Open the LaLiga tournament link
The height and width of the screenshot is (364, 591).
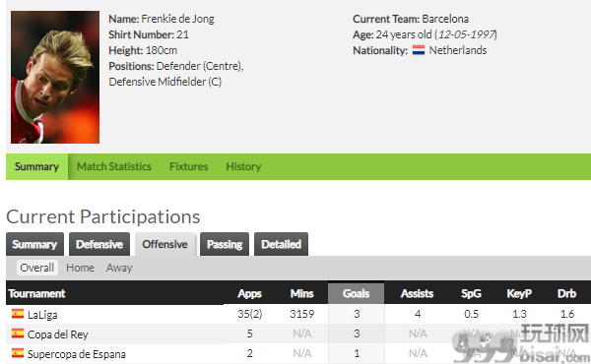tap(42, 314)
